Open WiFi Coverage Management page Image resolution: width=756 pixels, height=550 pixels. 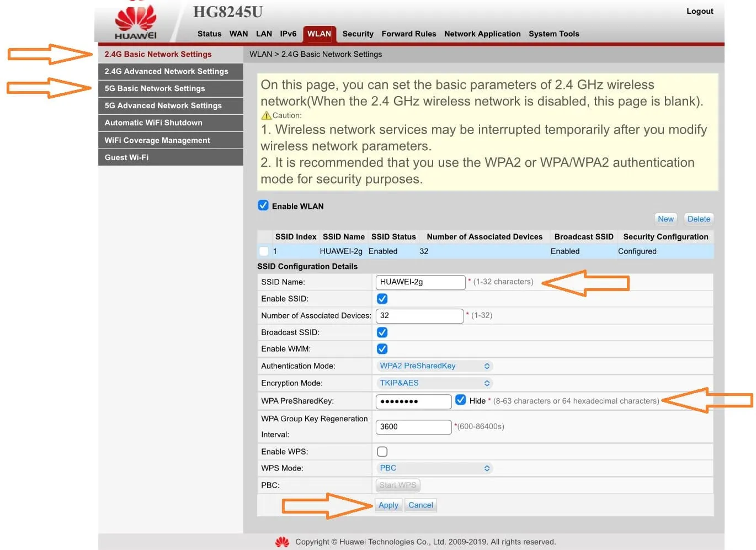171,140
